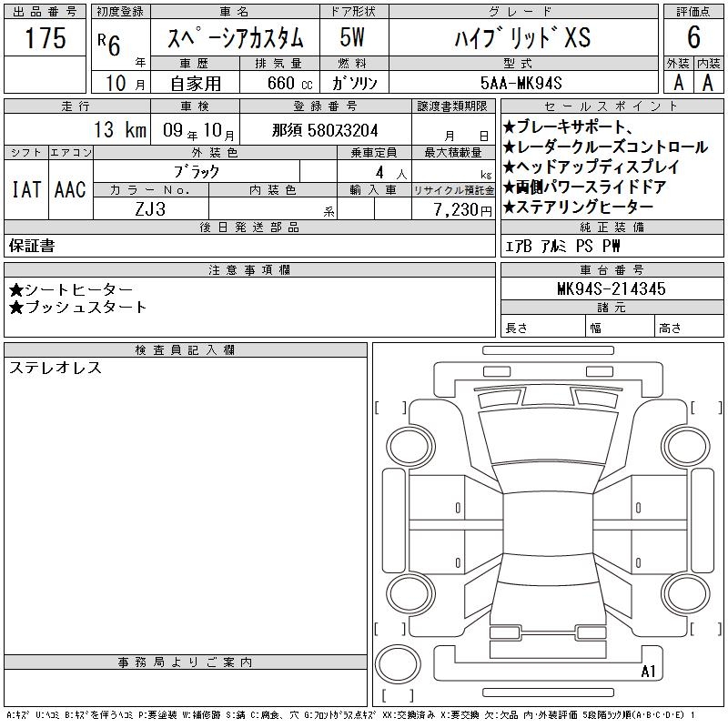
Task: Click the lot number 175
Action: pos(45,38)
